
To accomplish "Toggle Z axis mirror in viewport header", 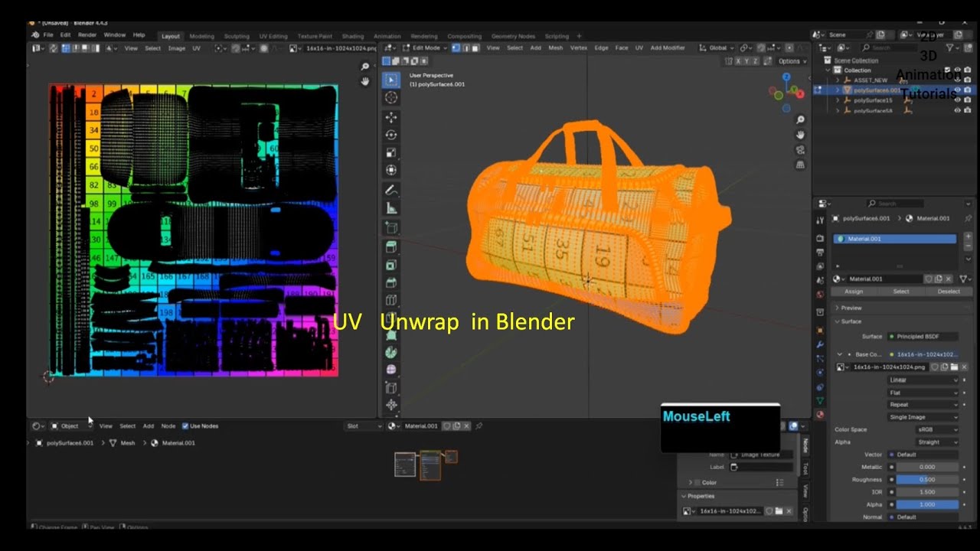I will (756, 61).
